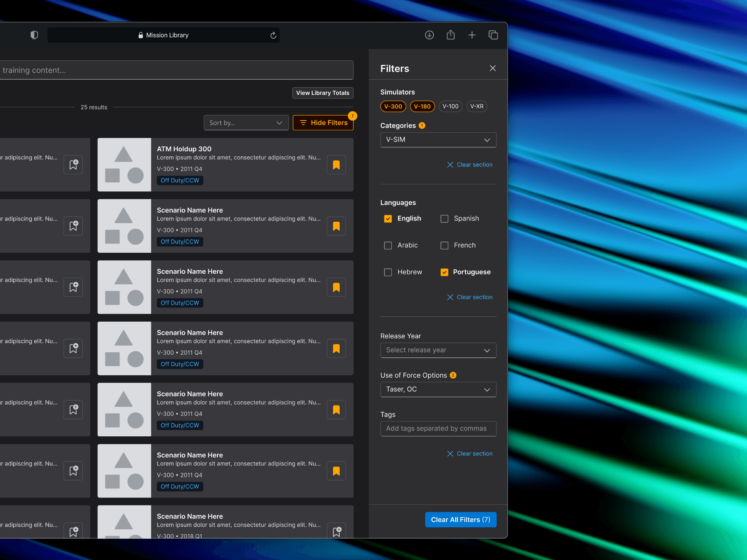Uncheck the English language checkbox
Viewport: 747px width, 560px height.
(x=388, y=219)
